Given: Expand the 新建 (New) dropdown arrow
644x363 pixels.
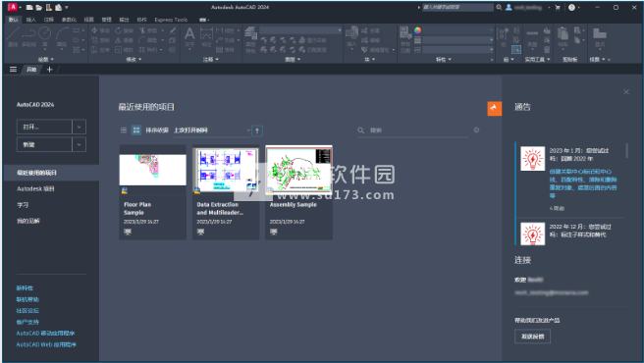Looking at the screenshot, I should (x=79, y=144).
